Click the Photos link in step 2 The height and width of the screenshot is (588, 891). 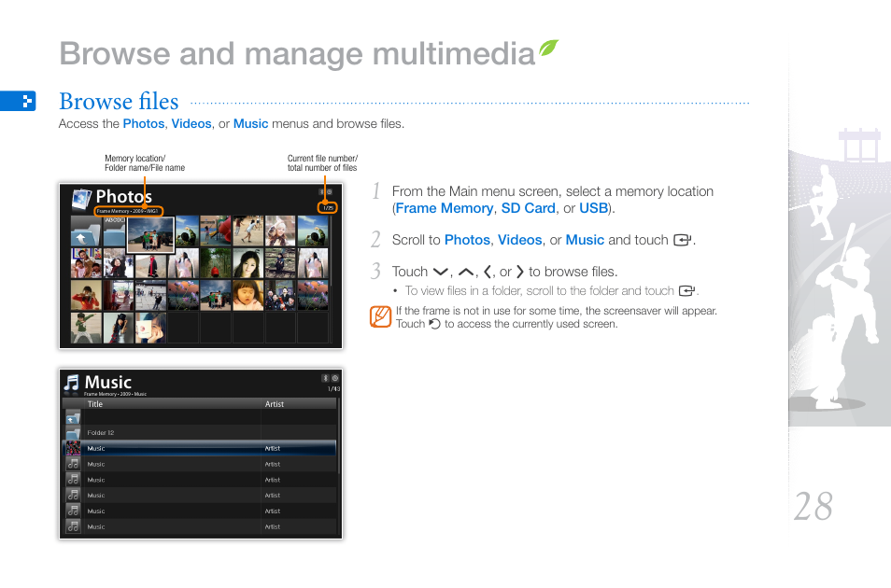[467, 240]
